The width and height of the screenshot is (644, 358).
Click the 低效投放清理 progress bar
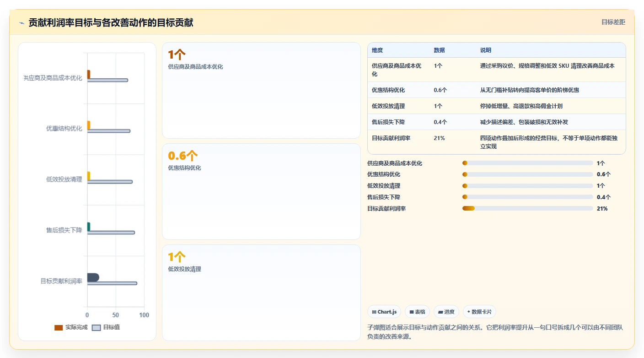528,186
